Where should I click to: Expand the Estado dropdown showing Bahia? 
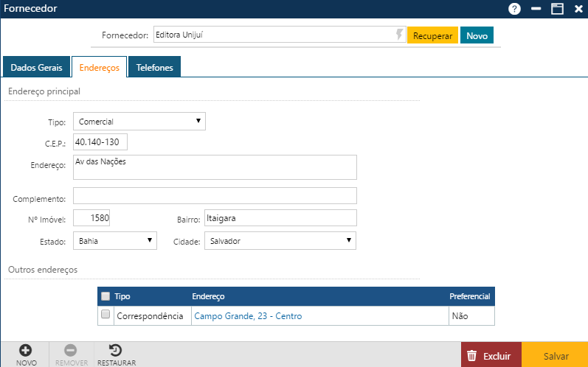click(114, 240)
